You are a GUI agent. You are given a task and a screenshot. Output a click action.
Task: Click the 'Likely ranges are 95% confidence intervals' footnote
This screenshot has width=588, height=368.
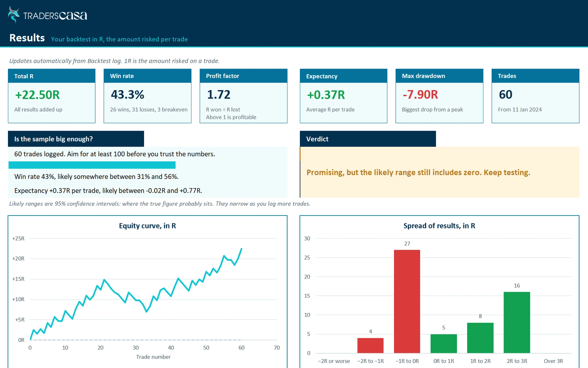(x=160, y=204)
